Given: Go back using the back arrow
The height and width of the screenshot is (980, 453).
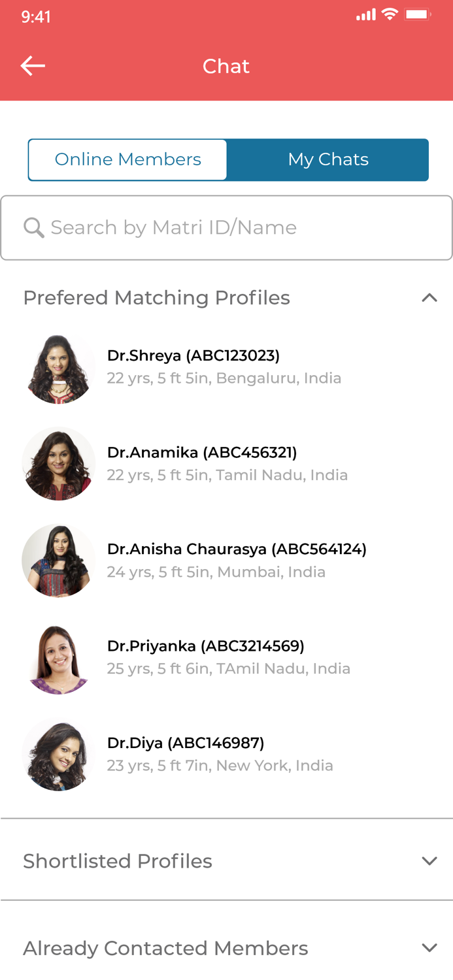Looking at the screenshot, I should tap(32, 65).
